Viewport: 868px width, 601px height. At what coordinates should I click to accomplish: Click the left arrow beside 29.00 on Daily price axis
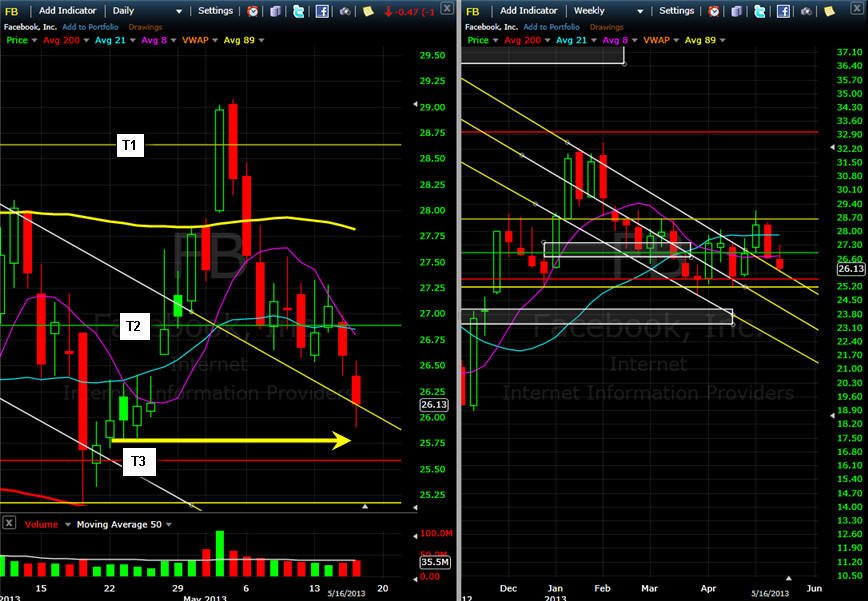pos(415,104)
